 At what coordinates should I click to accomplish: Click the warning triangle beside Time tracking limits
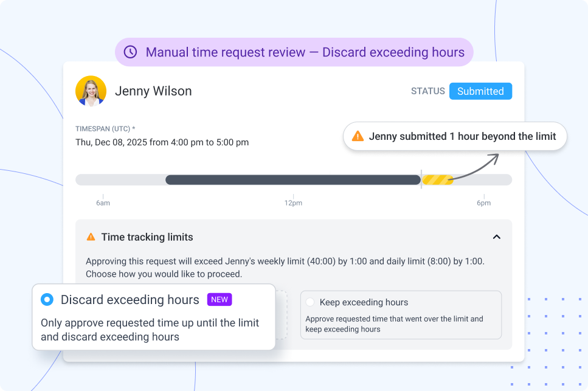click(91, 238)
